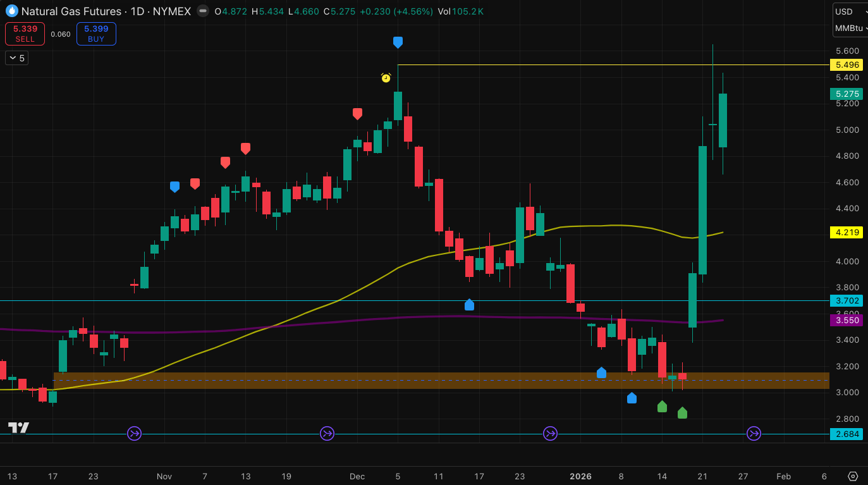The width and height of the screenshot is (868, 485).
Task: Click the rightmost green up marker in January
Action: point(682,413)
